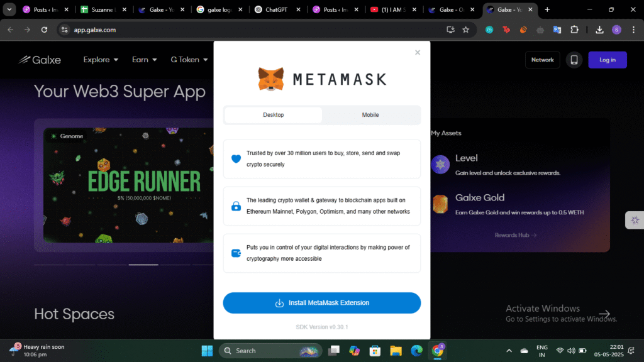Open the volume control in system tray
The image size is (644, 362).
point(571,351)
